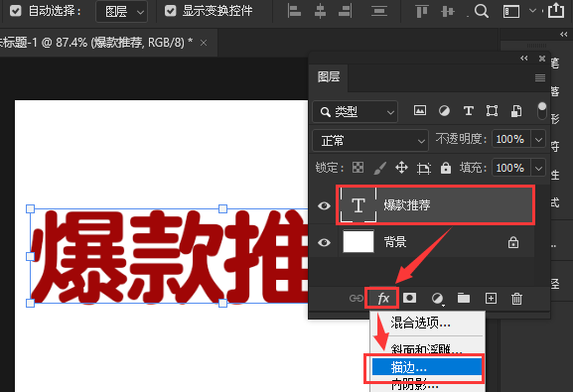Open Layers panel hamburger menu
The image size is (573, 392).
(x=540, y=77)
